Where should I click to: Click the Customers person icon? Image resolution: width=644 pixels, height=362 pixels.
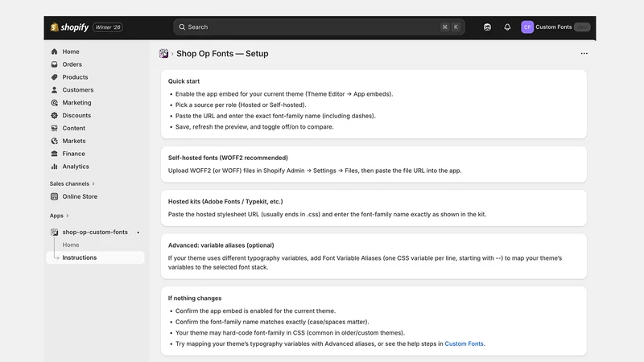pyautogui.click(x=54, y=90)
